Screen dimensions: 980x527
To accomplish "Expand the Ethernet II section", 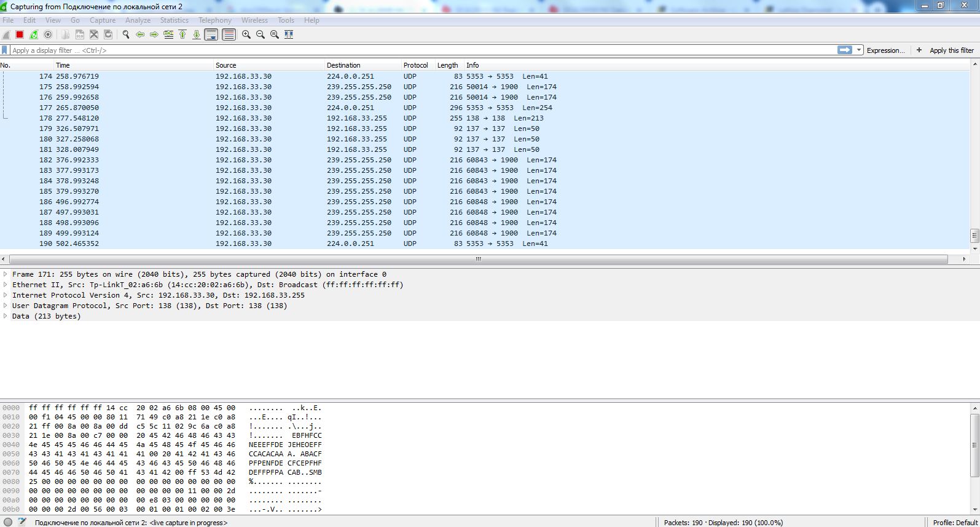I will tap(6, 285).
